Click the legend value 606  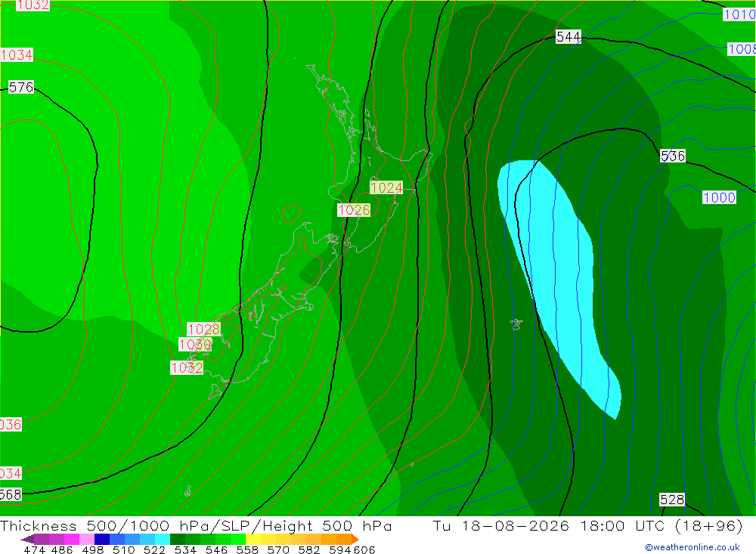(x=364, y=549)
